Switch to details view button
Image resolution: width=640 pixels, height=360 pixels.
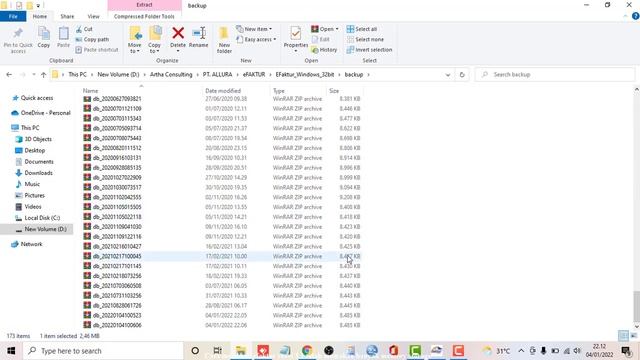coord(623,336)
